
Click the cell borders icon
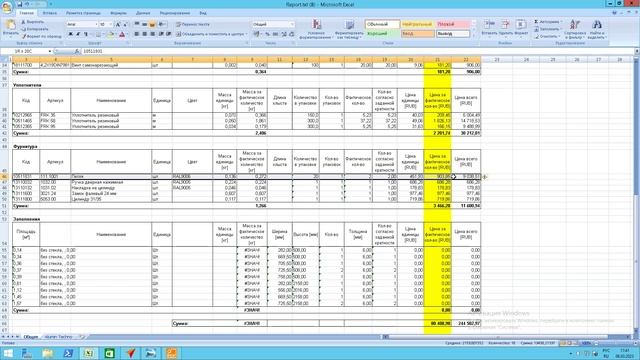pyautogui.click(x=98, y=34)
